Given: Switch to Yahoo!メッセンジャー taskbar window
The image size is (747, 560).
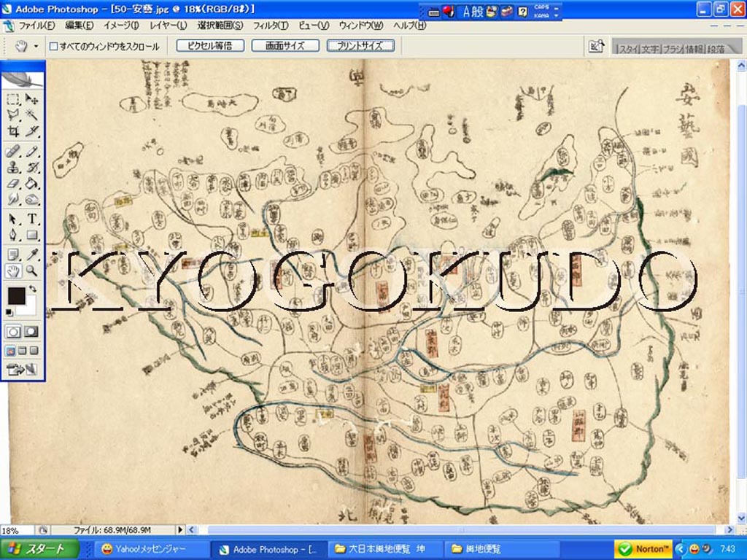Looking at the screenshot, I should (x=150, y=550).
